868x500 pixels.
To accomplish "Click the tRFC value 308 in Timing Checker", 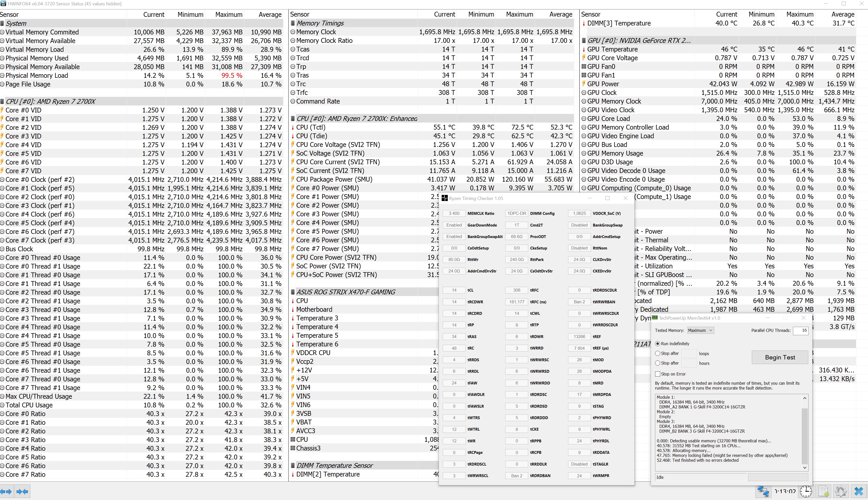I will pos(516,290).
